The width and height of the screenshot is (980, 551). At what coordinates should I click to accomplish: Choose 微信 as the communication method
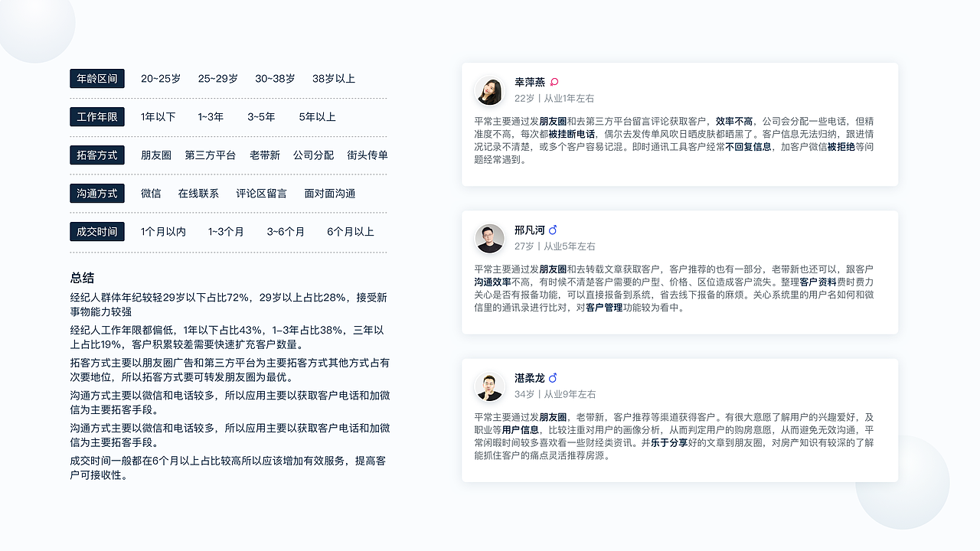(151, 193)
